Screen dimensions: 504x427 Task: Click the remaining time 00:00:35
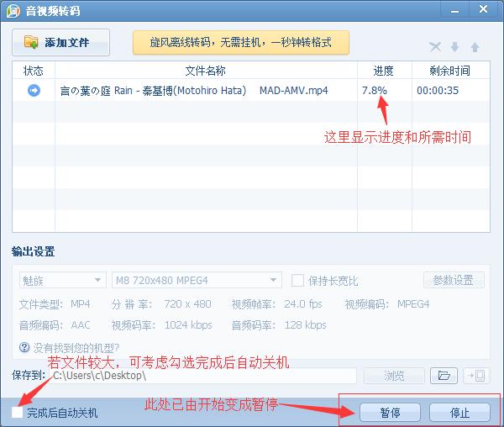[x=438, y=90]
